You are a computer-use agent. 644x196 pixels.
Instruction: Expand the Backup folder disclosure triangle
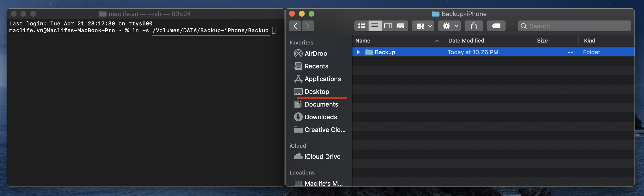click(358, 52)
